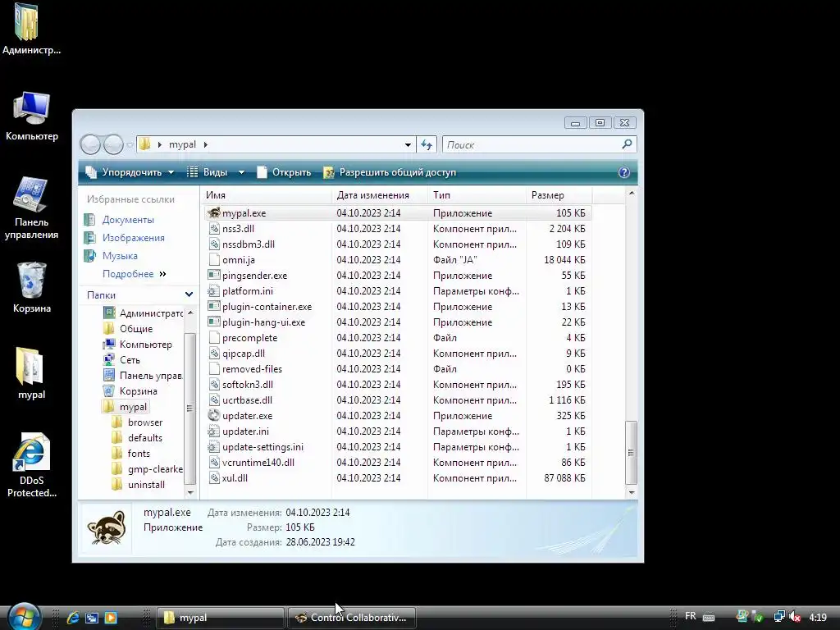Screen dimensions: 840x630
Task: Switch to mypal taskbar button
Action: [220, 618]
